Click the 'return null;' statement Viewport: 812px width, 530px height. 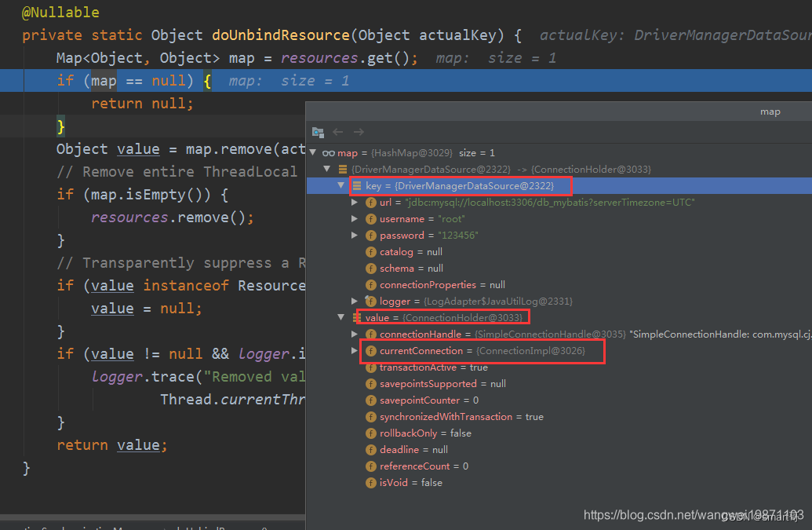(x=143, y=104)
